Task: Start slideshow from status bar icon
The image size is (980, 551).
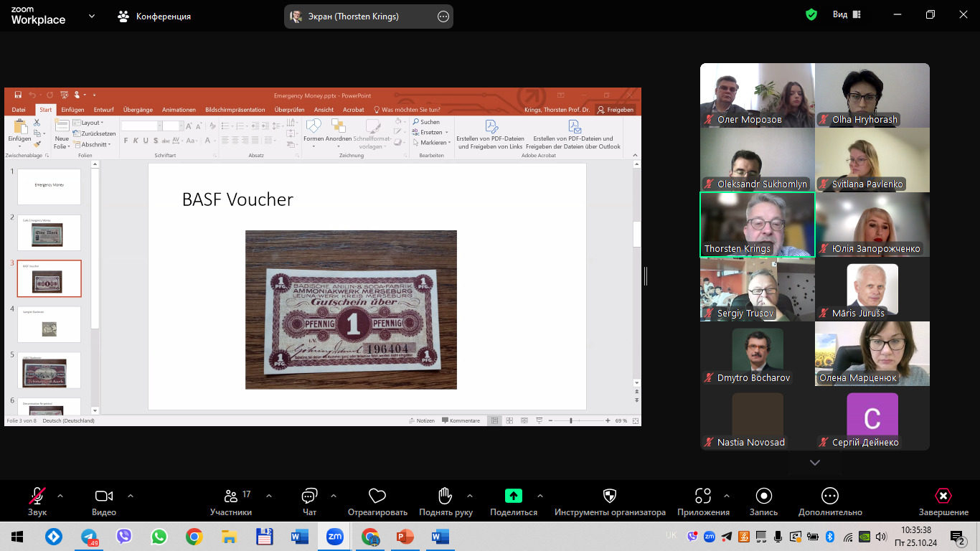Action: pyautogui.click(x=540, y=420)
